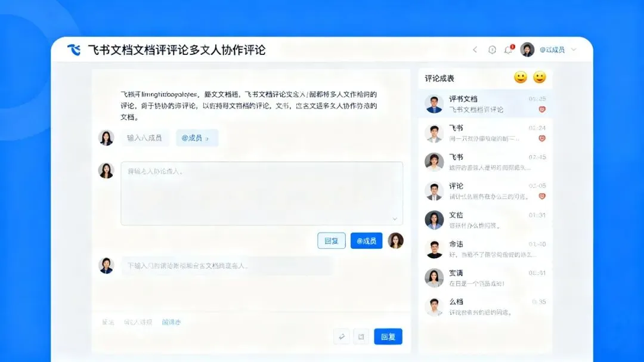Screen dimensions: 644x362
Task: Open the user avatar in header
Action: [x=527, y=49]
